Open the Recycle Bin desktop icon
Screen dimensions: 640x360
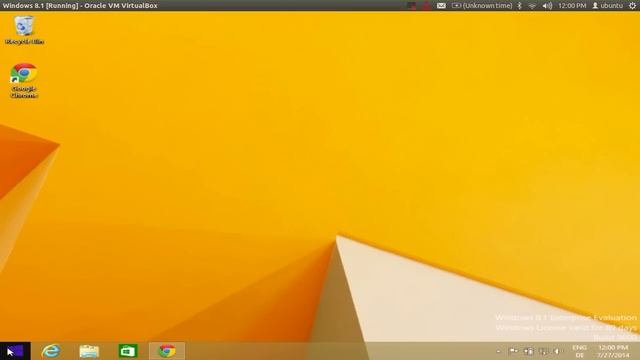(24, 29)
